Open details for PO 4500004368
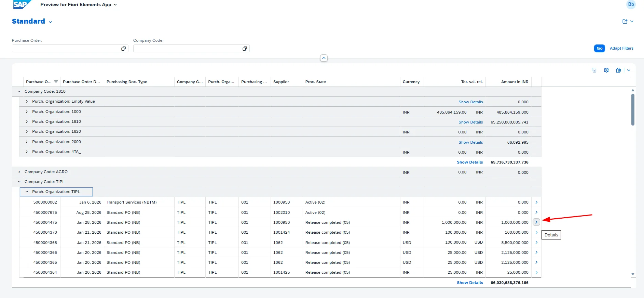Screen dimensions: 644x298 tap(536, 243)
